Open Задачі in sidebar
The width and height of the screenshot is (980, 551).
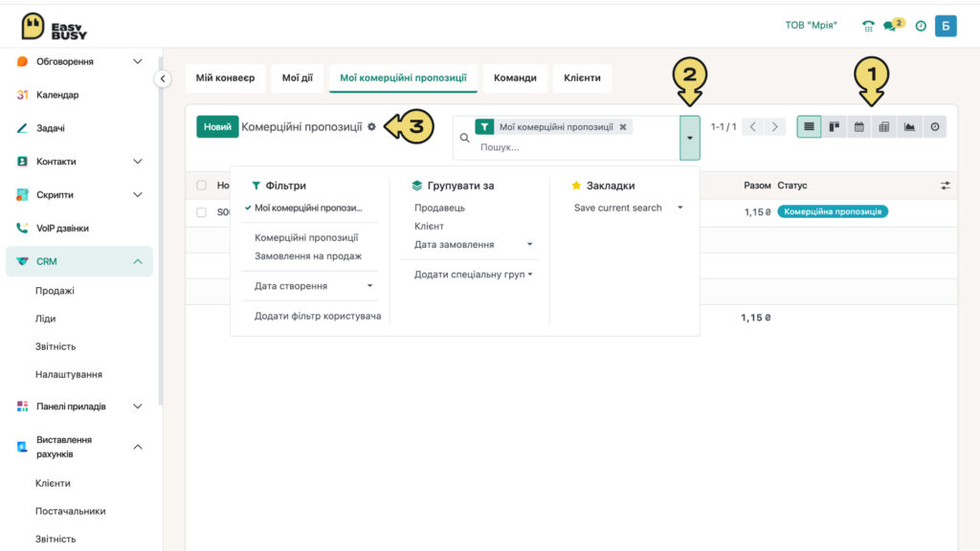tap(51, 128)
